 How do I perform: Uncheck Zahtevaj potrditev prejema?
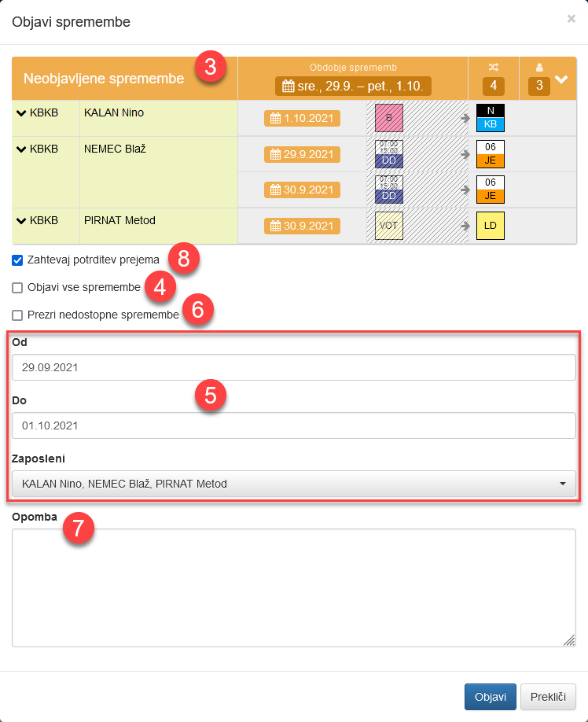pyautogui.click(x=17, y=260)
